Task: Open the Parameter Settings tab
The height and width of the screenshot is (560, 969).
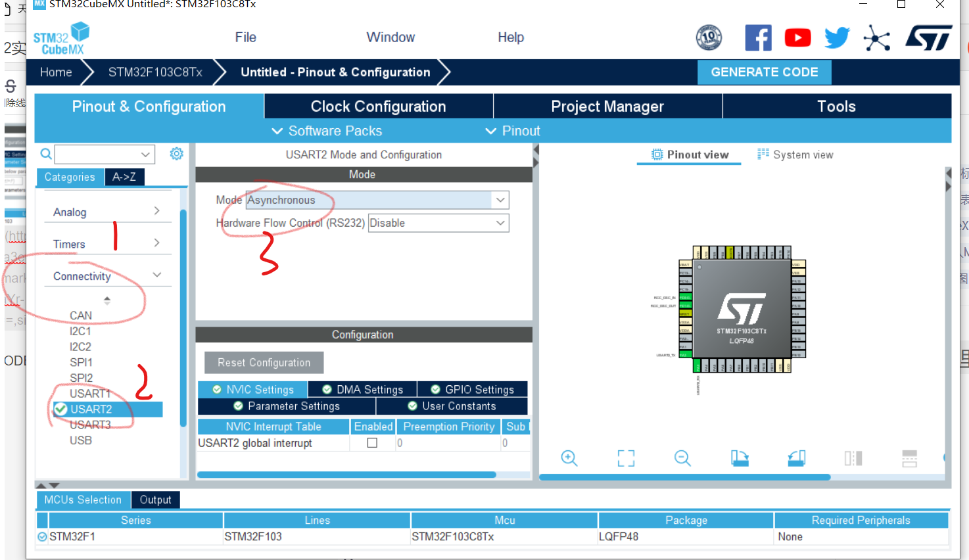Action: tap(287, 406)
